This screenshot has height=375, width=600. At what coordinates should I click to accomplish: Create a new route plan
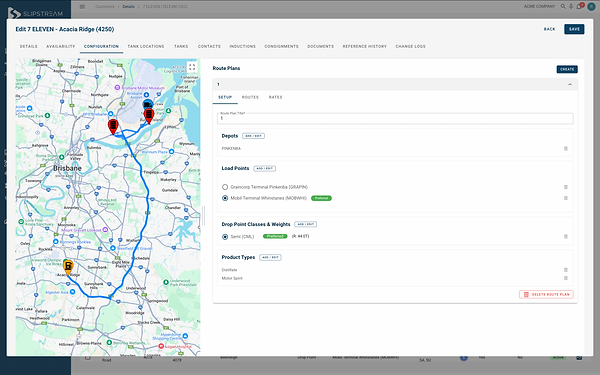(567, 69)
